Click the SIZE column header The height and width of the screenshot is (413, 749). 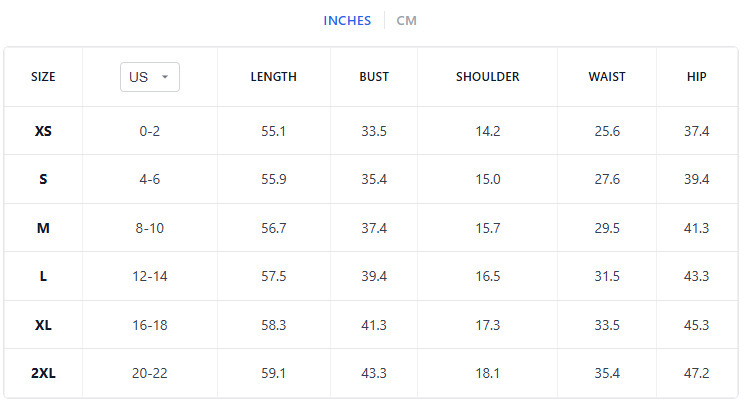pos(43,77)
